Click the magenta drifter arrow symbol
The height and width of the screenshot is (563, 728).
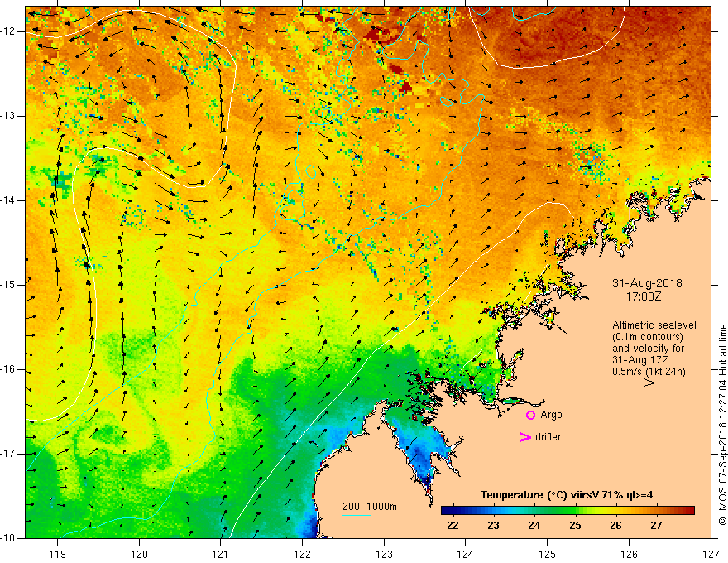click(525, 437)
